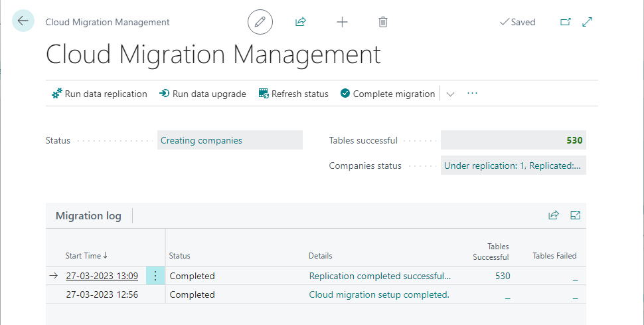This screenshot has width=644, height=325.
Task: Click Cloud Migration Management breadcrumb text
Action: point(107,22)
